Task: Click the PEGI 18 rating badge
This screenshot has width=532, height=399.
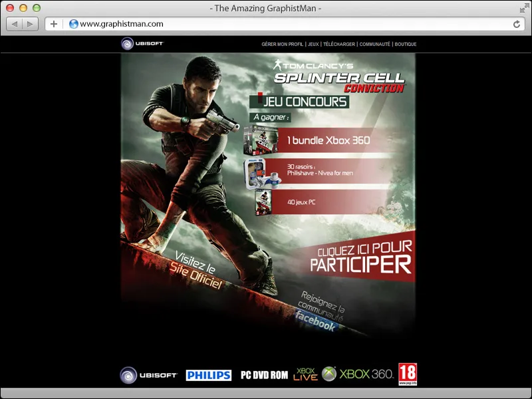Action: coord(408,374)
